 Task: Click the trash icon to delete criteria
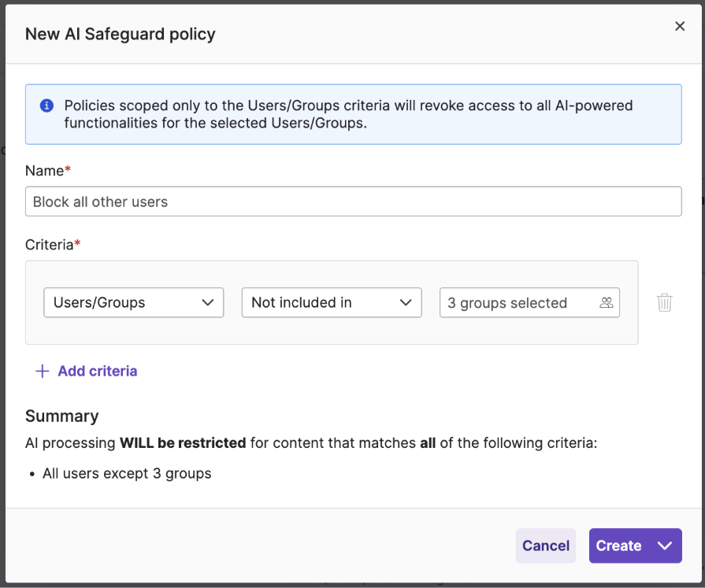click(x=665, y=302)
